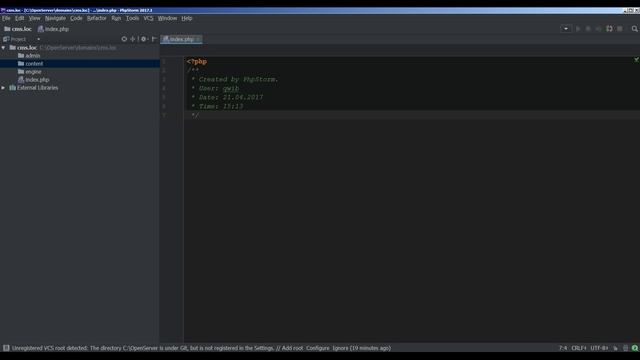Click 'Ignore' link in status bar
Screen dimensions: 640x360
tap(340, 348)
